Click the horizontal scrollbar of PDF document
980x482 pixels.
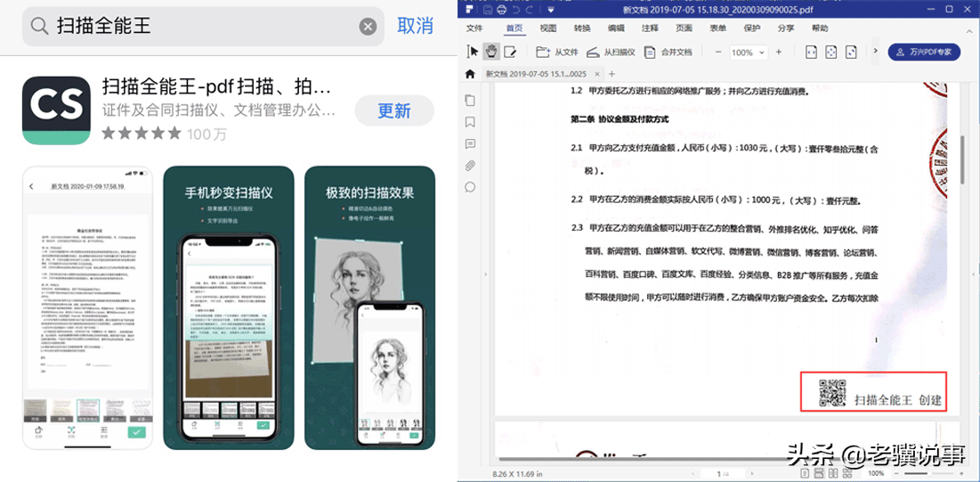[x=725, y=460]
